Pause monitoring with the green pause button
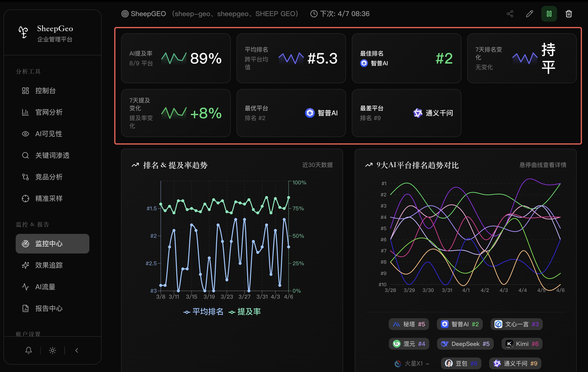The image size is (588, 372). tap(549, 14)
